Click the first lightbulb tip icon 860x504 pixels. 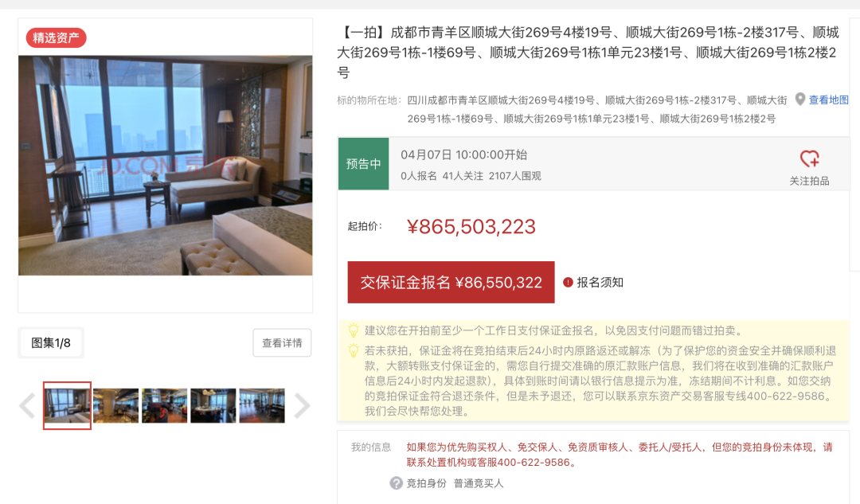(354, 330)
